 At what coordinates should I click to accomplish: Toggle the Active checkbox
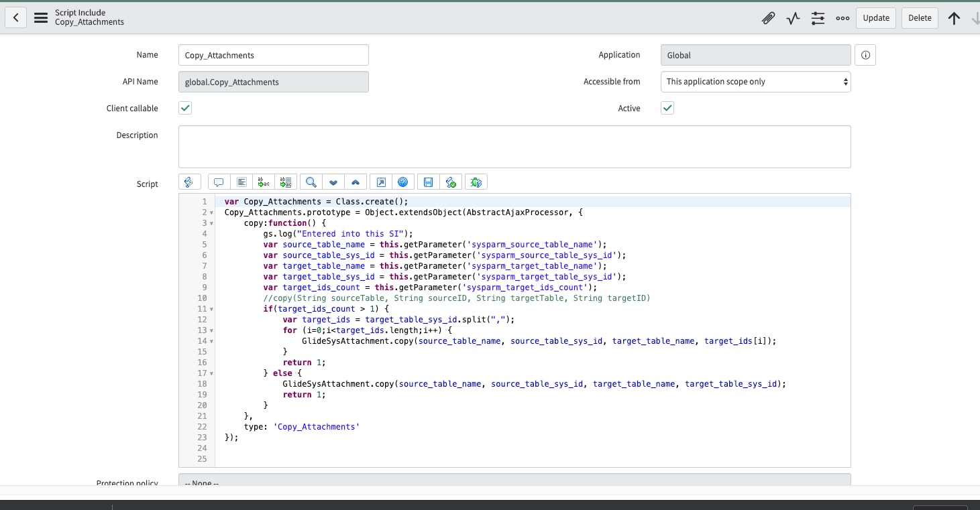(x=667, y=108)
